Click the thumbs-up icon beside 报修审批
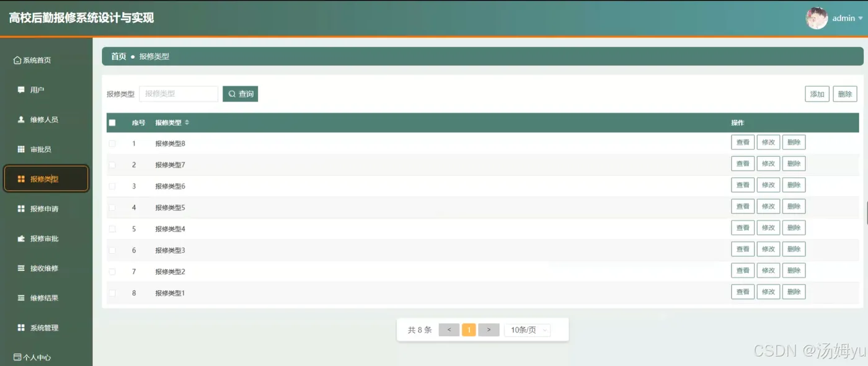Image resolution: width=868 pixels, height=366 pixels. (21, 238)
